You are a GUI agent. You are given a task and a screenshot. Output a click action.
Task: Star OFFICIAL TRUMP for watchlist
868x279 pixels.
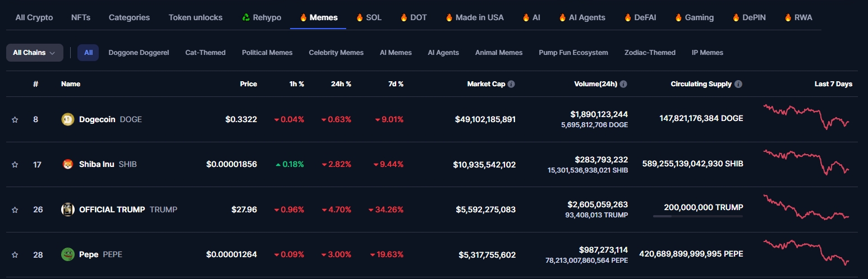point(15,210)
